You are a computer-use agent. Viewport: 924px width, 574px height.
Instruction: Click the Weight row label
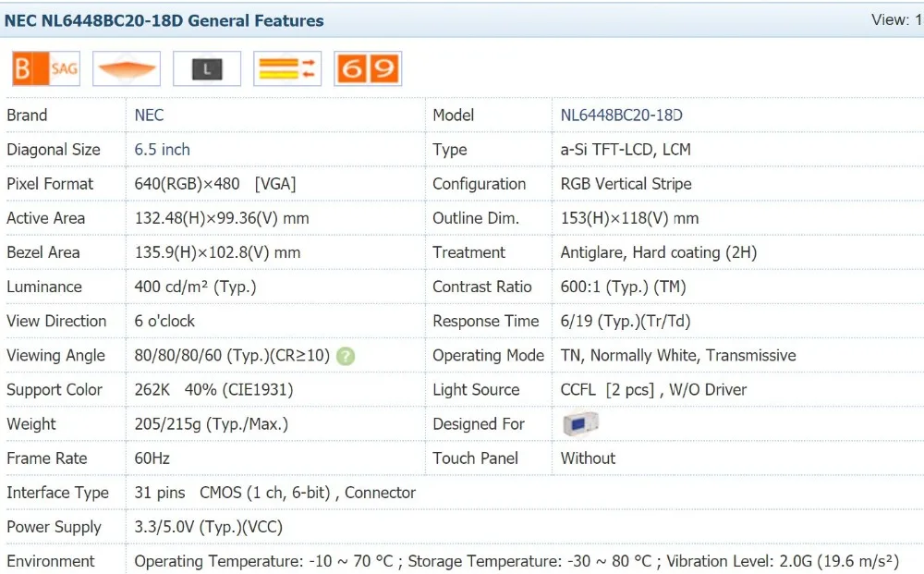31,424
